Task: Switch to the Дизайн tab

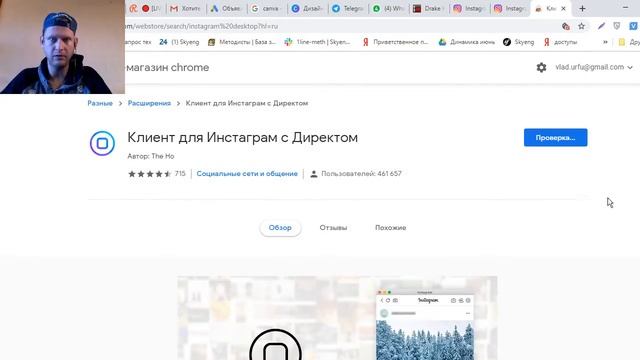Action: [x=307, y=9]
